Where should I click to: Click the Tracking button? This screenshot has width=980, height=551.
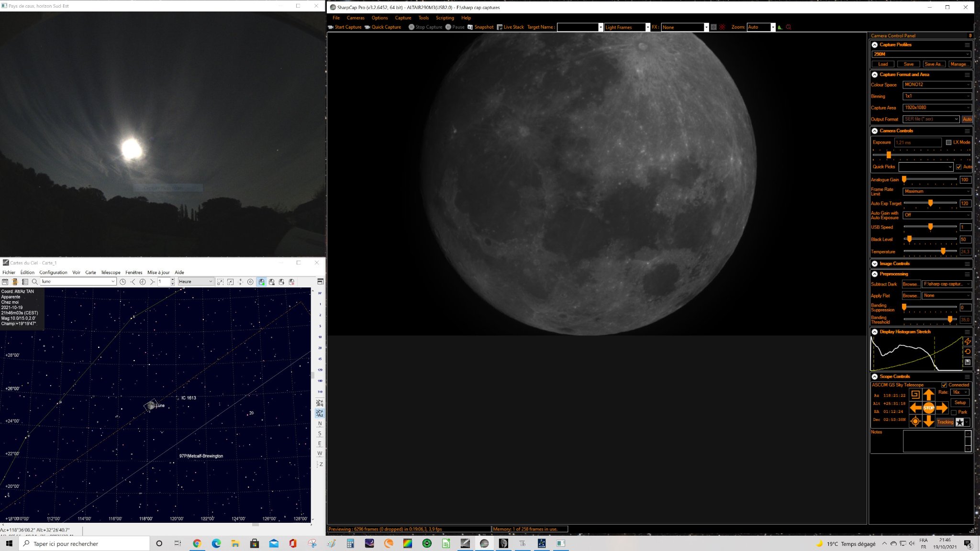tap(945, 422)
